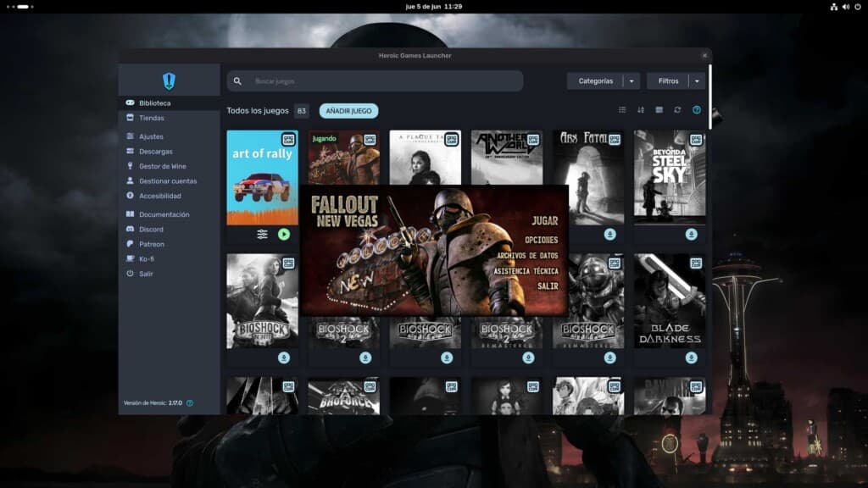Open the network status icon in top bar
The width and height of the screenshot is (868, 488).
tap(834, 7)
